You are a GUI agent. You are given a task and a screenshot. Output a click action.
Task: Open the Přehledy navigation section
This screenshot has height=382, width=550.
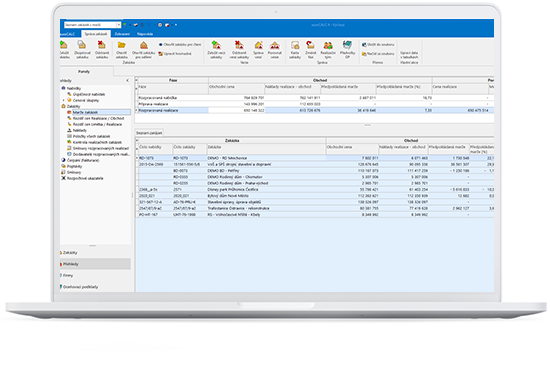click(95, 264)
